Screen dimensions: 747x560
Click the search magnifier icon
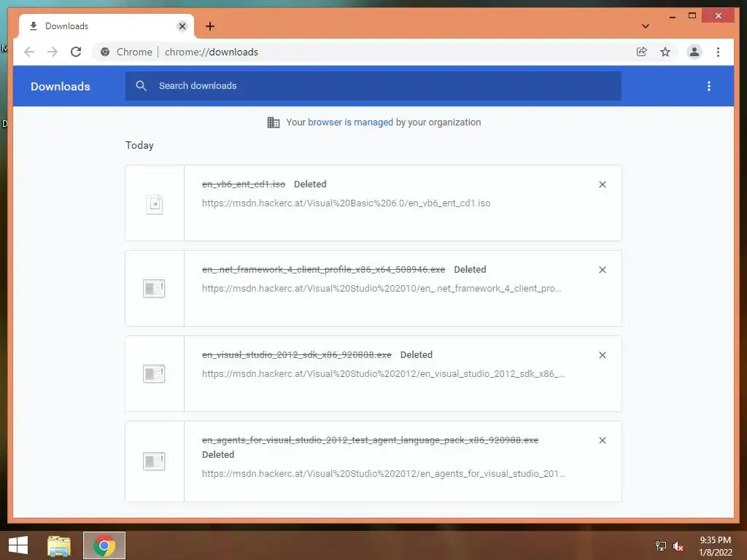pos(141,86)
